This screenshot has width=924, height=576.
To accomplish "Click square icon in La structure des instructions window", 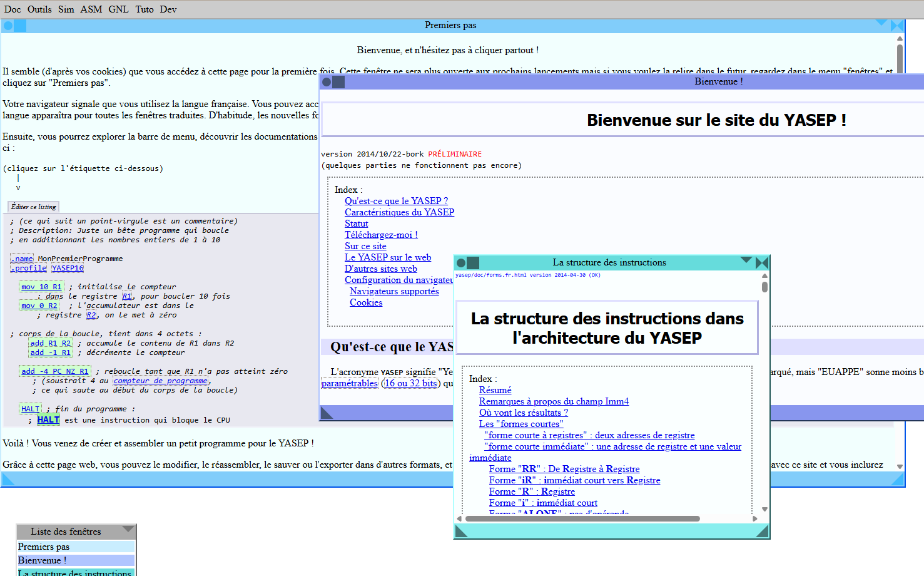I will point(473,263).
